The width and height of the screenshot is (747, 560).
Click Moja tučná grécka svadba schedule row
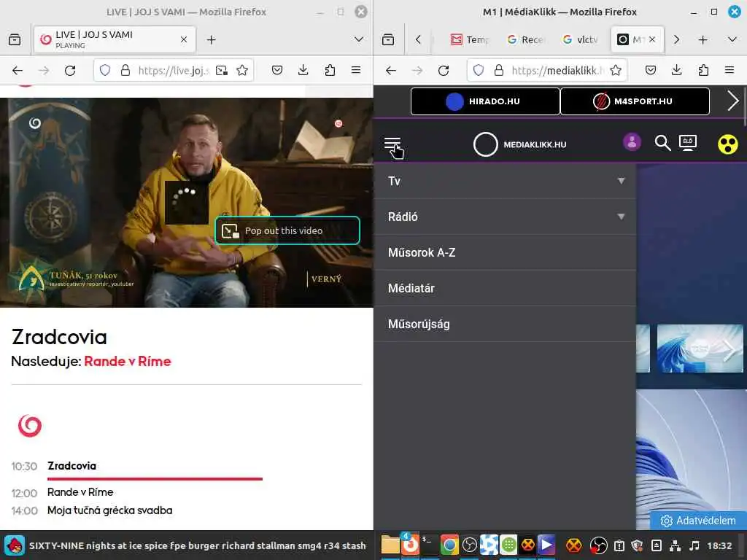tap(92, 510)
